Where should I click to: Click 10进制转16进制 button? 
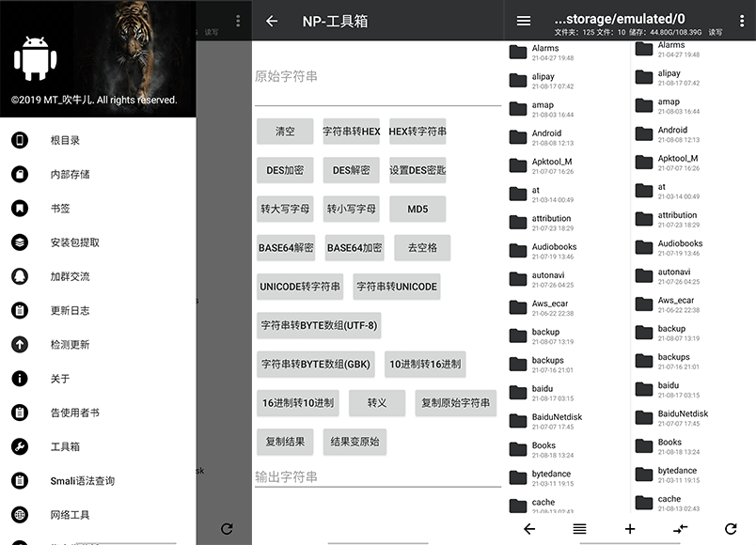[425, 365]
